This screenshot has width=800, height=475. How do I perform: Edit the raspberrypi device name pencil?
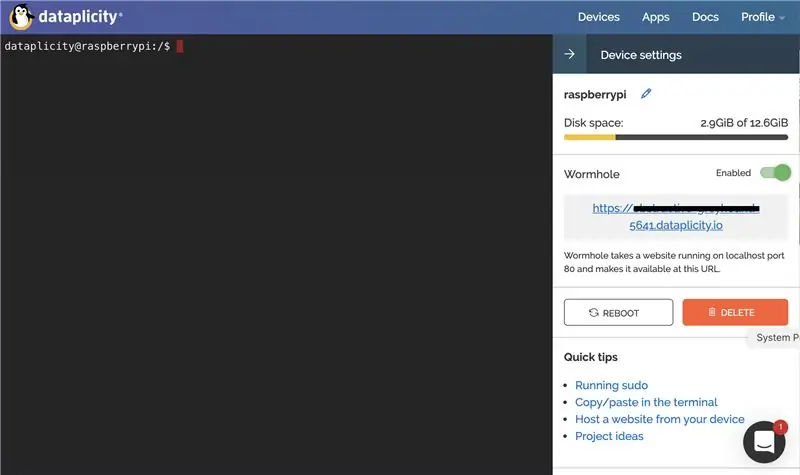click(x=646, y=93)
